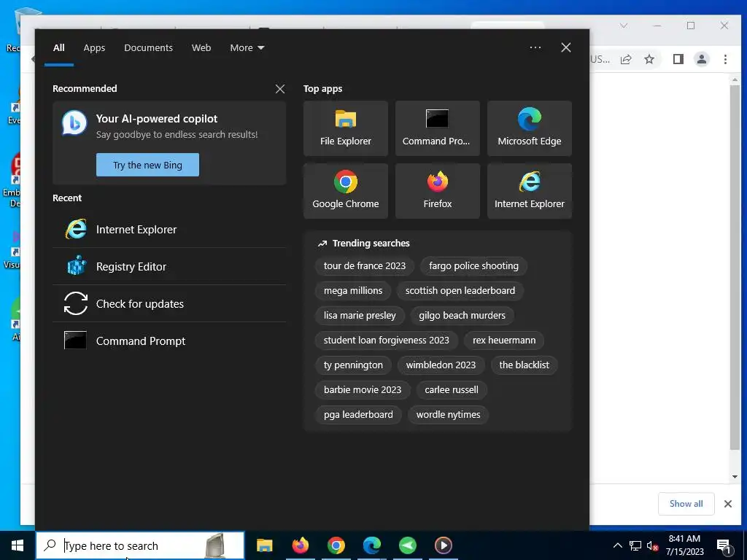Open the media player taskbar icon
The height and width of the screenshot is (560, 747).
[443, 545]
